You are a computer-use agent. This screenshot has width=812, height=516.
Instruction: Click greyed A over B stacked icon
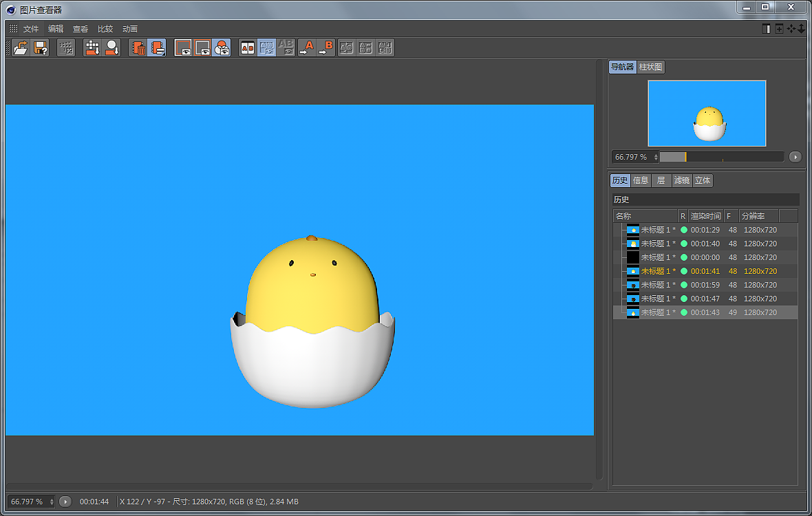pos(365,47)
